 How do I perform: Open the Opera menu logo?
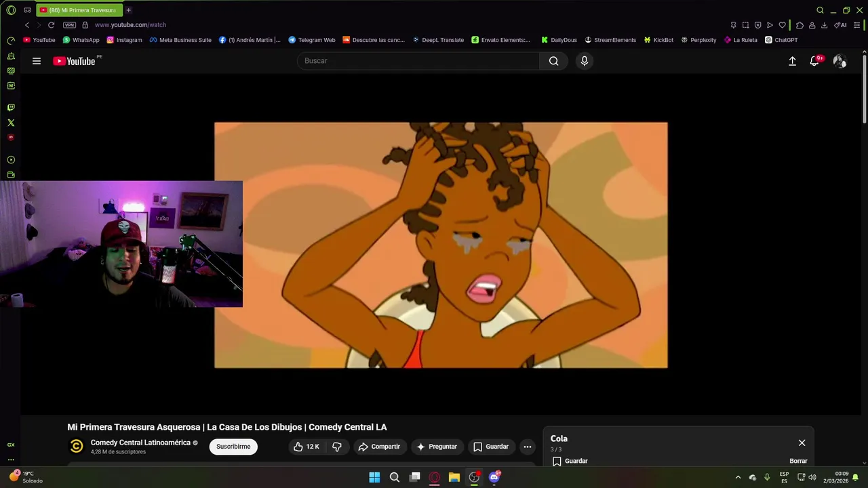click(11, 10)
